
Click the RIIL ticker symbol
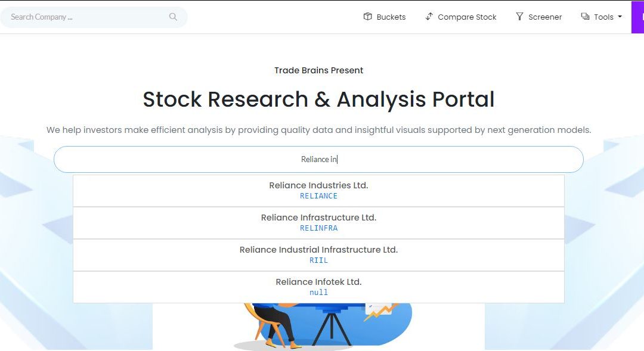pyautogui.click(x=318, y=260)
